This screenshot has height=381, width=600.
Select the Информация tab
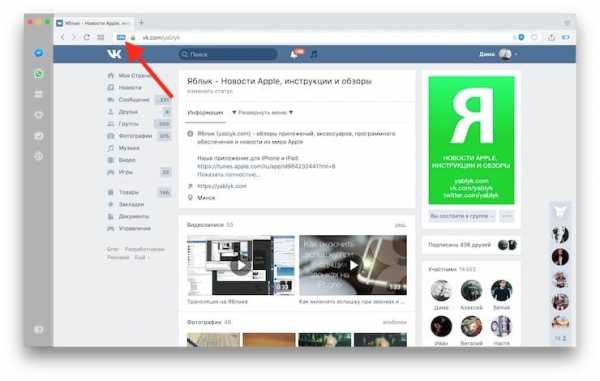tap(205, 112)
